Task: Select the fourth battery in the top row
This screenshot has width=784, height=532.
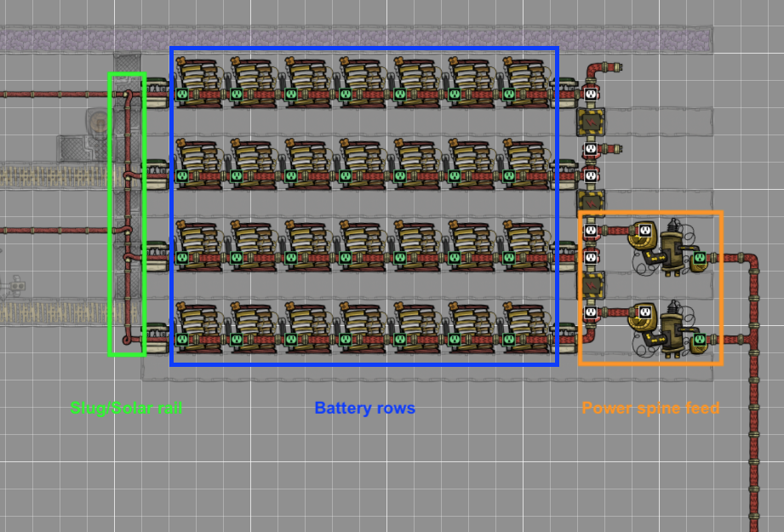Action: tap(363, 83)
